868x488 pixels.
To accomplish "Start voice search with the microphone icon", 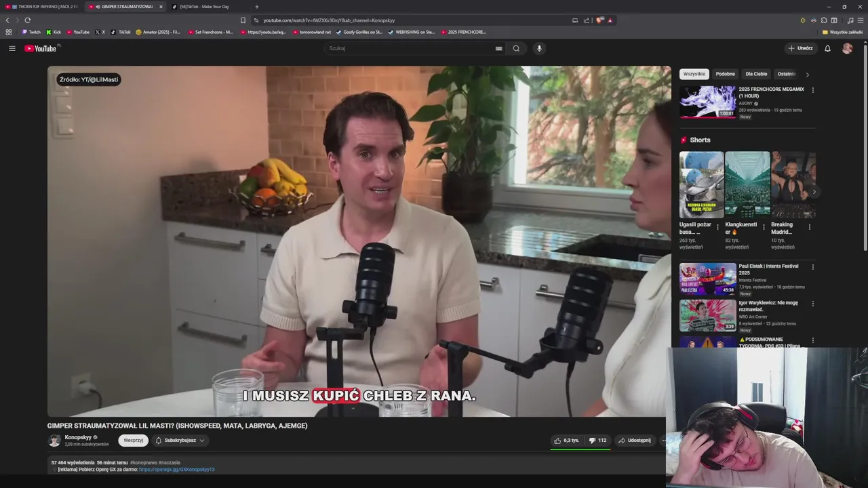I will click(539, 48).
